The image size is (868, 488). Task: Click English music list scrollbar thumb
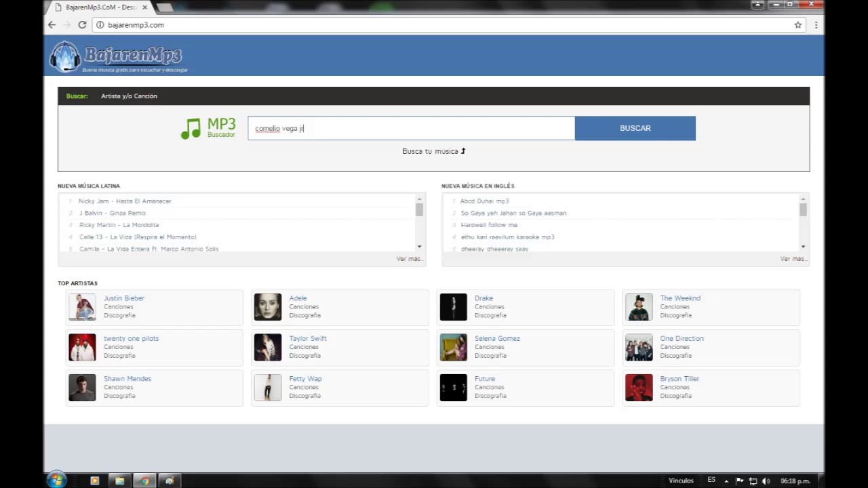pos(803,209)
